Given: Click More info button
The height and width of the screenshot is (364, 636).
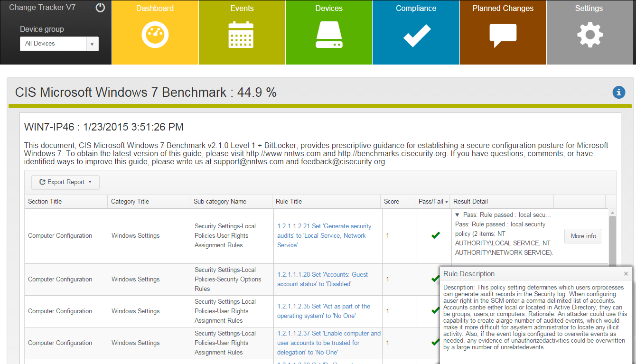Looking at the screenshot, I should pos(583,236).
